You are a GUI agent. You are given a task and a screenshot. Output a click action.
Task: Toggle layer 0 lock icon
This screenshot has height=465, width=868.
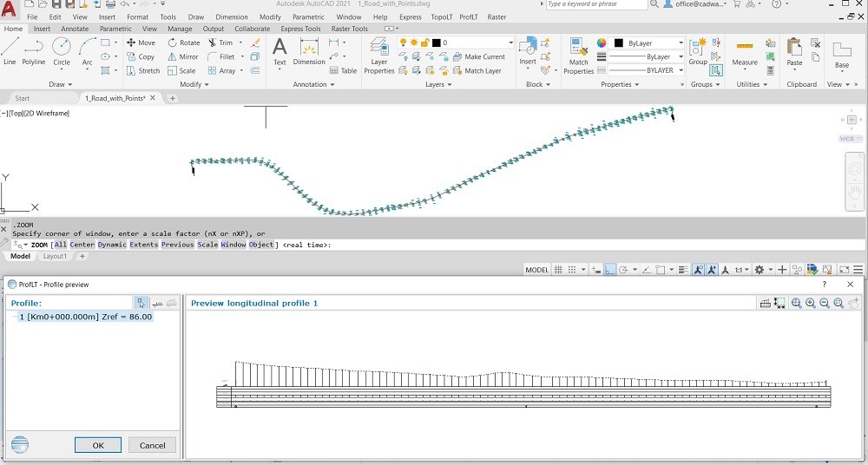pos(425,43)
